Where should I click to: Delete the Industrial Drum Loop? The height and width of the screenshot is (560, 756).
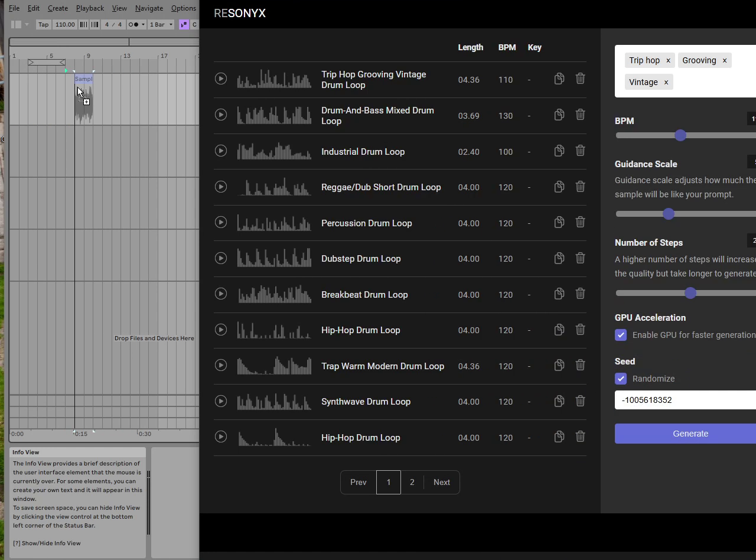tap(580, 151)
